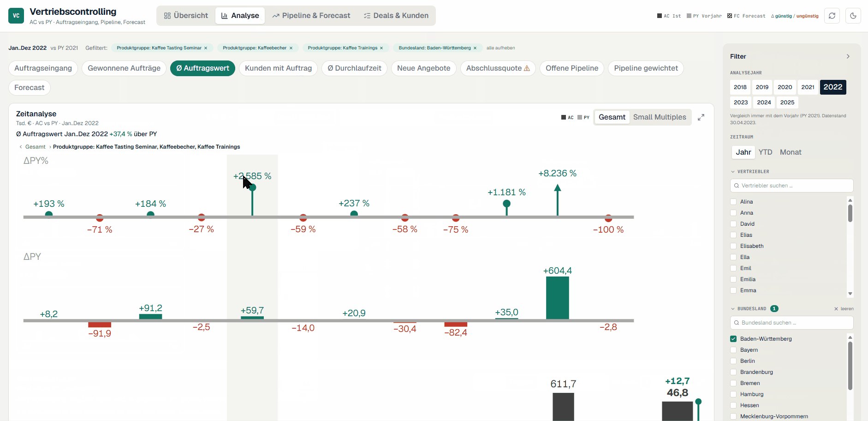Viewport: 868px width, 421px height.
Task: Set Zeitraum to Monat
Action: click(x=791, y=152)
